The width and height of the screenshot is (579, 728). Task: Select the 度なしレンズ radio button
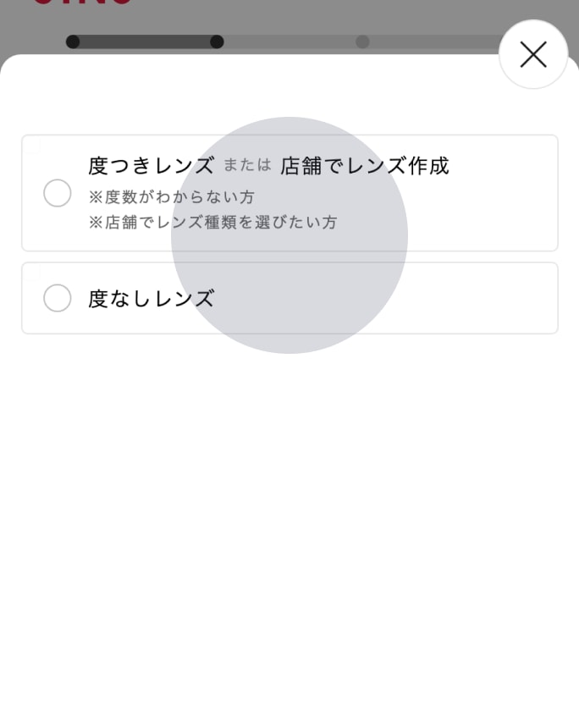point(58,298)
